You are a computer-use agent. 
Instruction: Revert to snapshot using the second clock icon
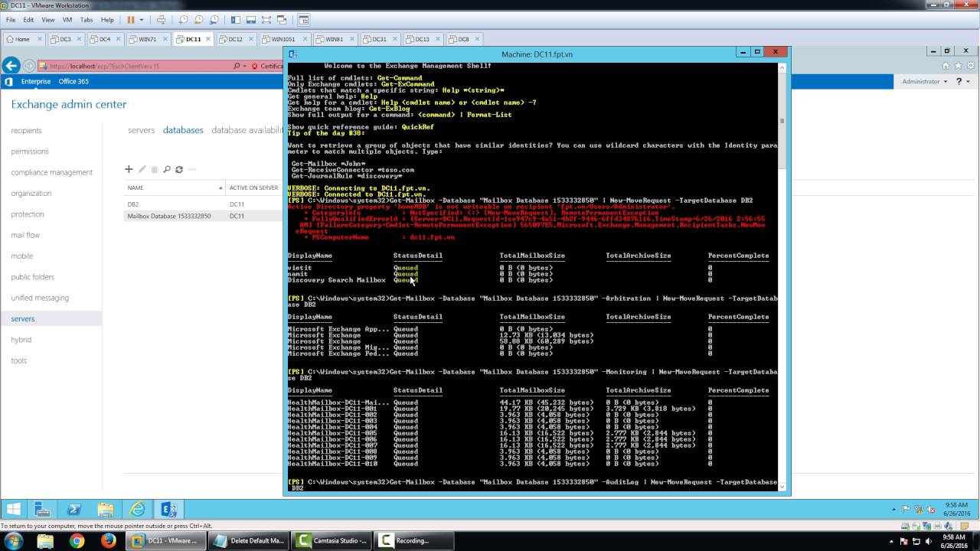pos(201,20)
